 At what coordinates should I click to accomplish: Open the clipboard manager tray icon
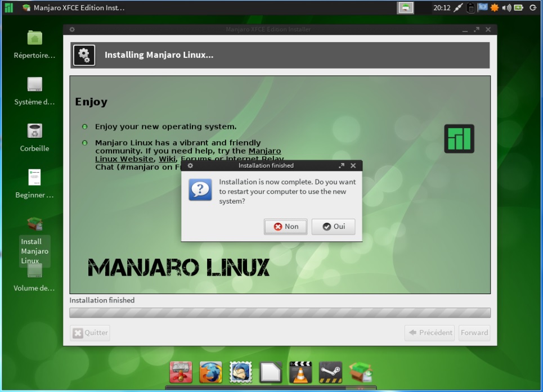[x=470, y=8]
